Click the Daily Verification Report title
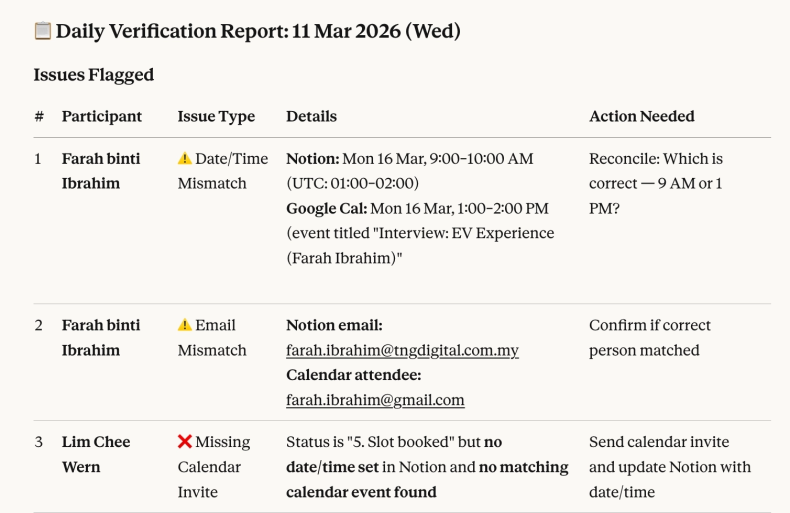Image resolution: width=790 pixels, height=513 pixels. pos(258,31)
